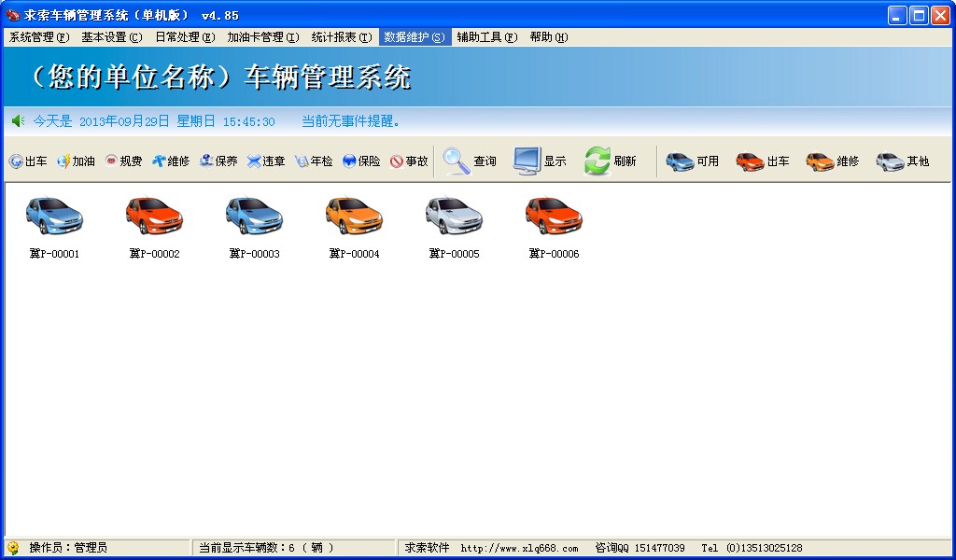This screenshot has width=956, height=560.
Task: Select the 加油 (refuel) toolbar icon
Action: click(75, 160)
